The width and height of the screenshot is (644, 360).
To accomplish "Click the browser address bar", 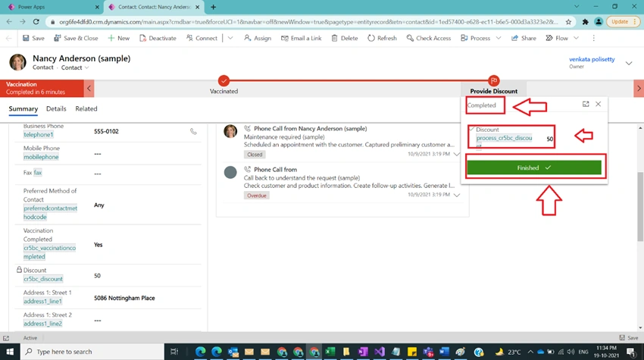I will pyautogui.click(x=308, y=22).
